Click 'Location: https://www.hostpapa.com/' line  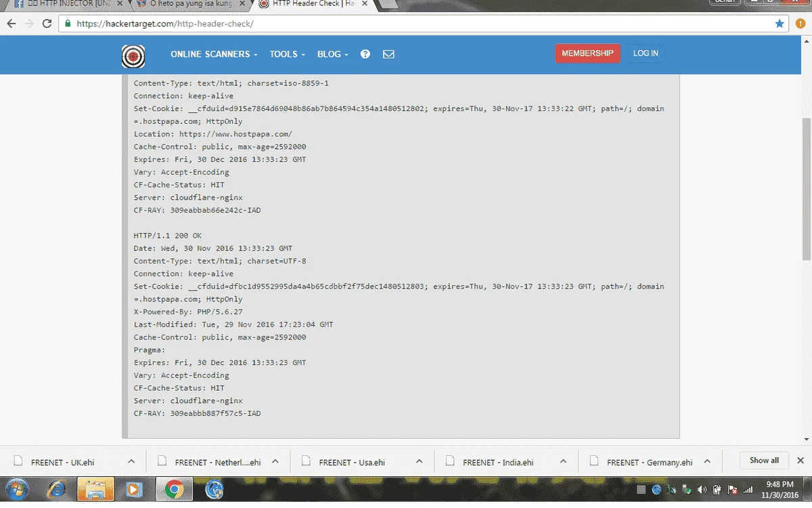[x=213, y=134]
